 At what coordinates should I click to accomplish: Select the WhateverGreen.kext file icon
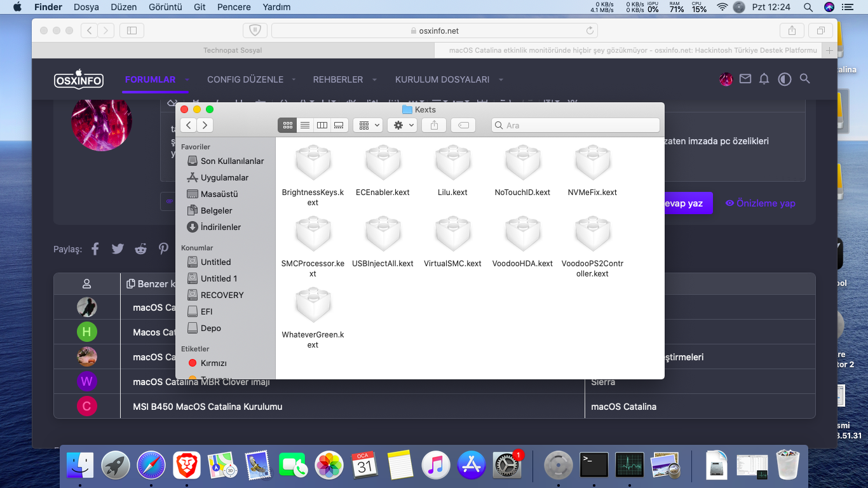[x=313, y=306]
